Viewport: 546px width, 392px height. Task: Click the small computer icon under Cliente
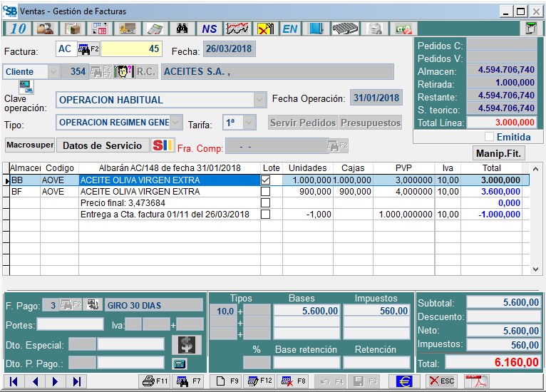[x=26, y=87]
